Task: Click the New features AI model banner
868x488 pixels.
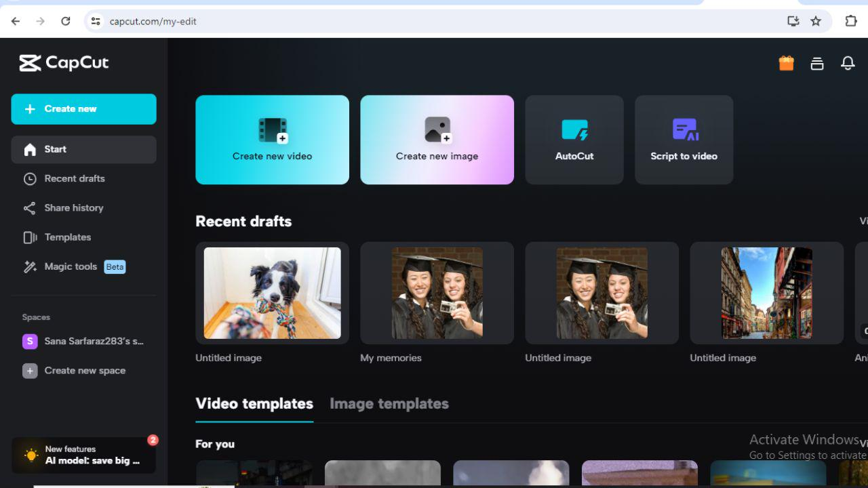Action: click(x=83, y=455)
